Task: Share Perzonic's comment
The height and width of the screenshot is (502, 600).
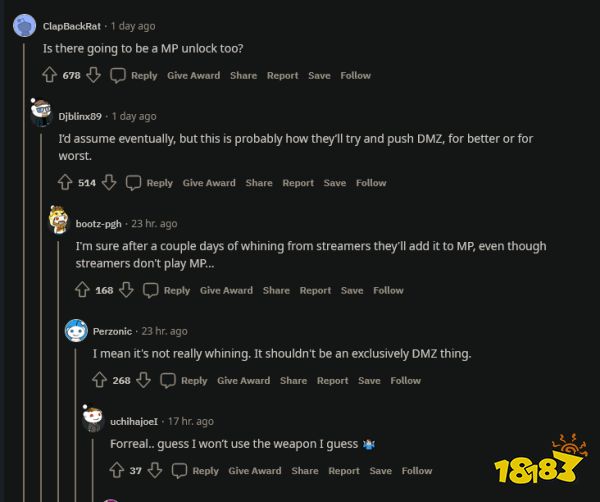Action: click(293, 380)
